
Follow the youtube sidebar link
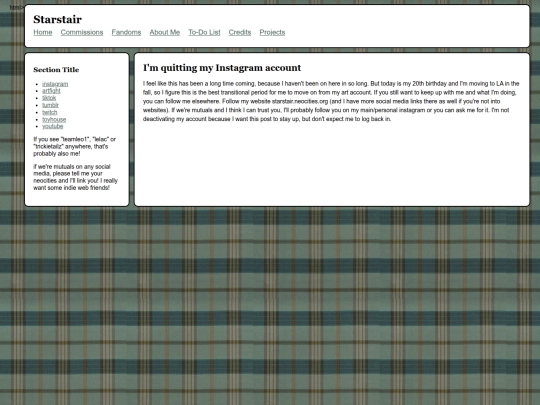[x=53, y=126]
